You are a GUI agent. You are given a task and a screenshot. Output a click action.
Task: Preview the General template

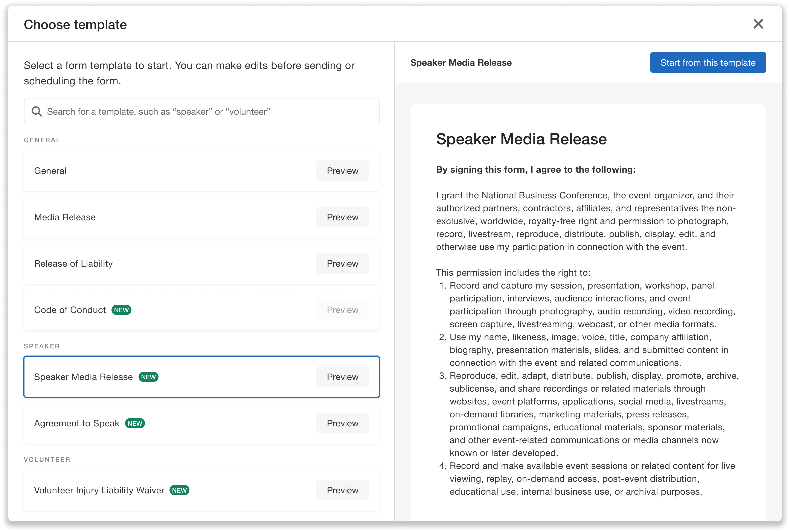tap(342, 171)
